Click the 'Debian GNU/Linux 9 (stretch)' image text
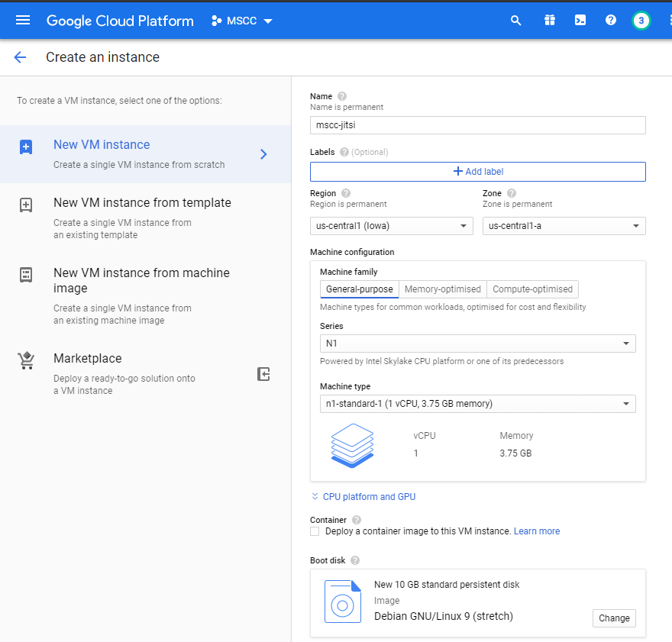The height and width of the screenshot is (642, 672). coord(443,616)
